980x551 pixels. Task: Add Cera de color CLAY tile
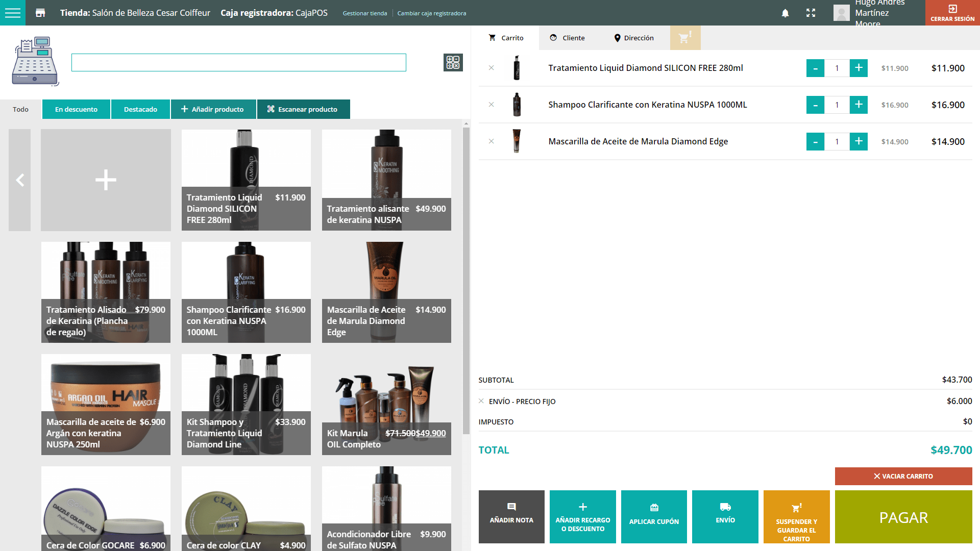point(246,509)
